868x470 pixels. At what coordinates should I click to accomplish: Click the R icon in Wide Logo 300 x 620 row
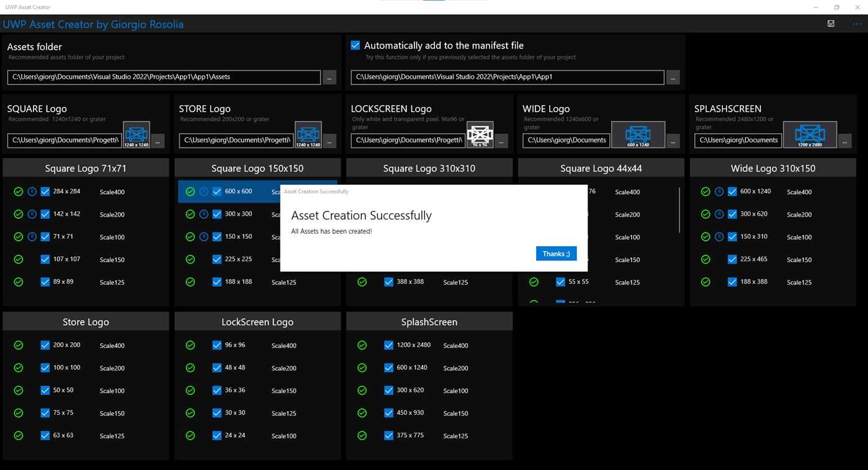tap(719, 214)
